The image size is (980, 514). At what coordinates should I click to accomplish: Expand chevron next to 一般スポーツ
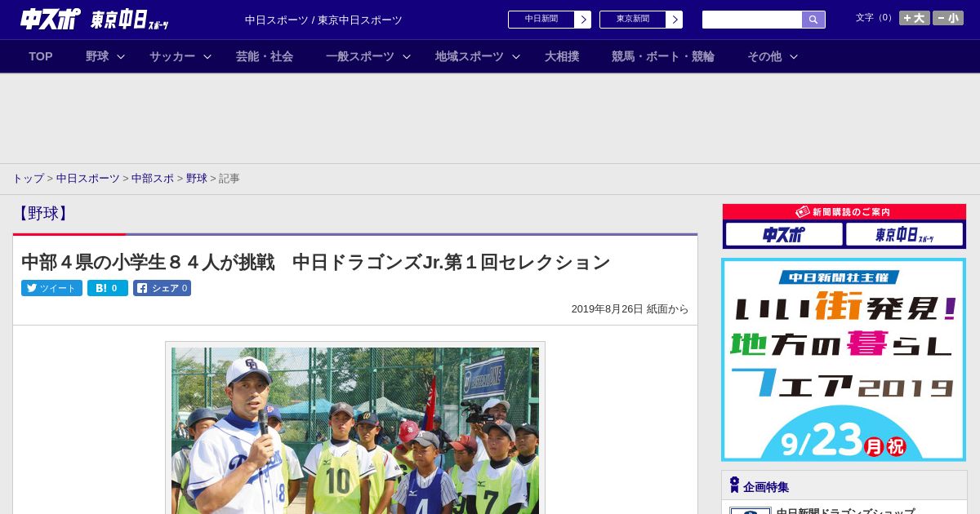tap(407, 56)
